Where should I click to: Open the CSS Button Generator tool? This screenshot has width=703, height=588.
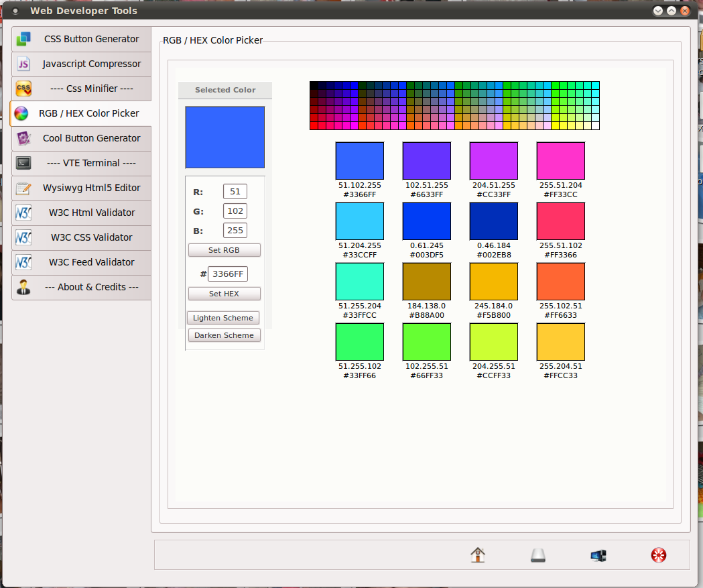[82, 39]
